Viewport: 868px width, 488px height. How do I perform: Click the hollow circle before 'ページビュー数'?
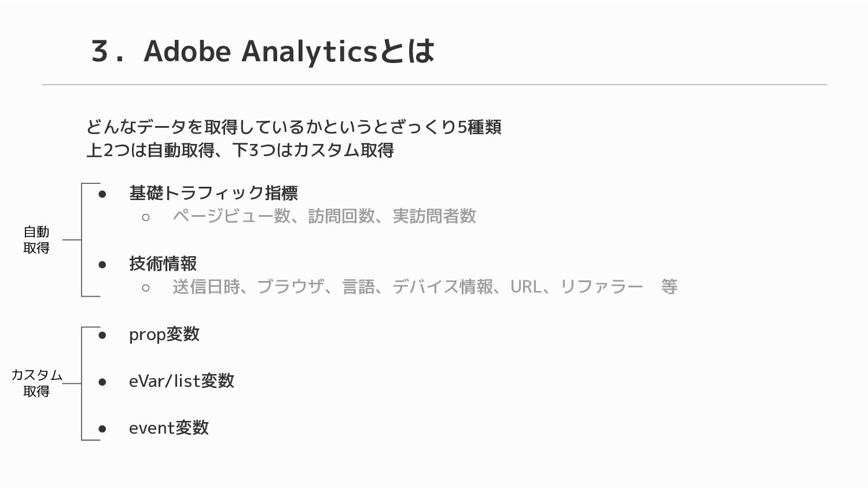[146, 217]
